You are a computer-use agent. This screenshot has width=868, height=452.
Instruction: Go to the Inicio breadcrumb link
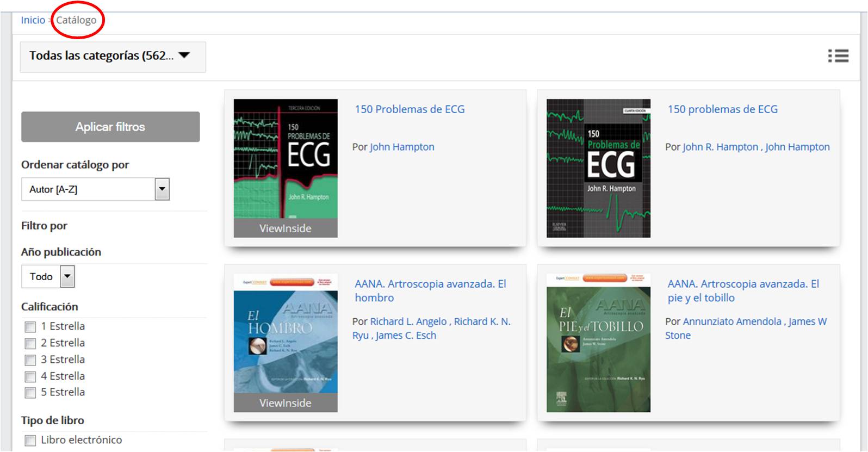(33, 20)
